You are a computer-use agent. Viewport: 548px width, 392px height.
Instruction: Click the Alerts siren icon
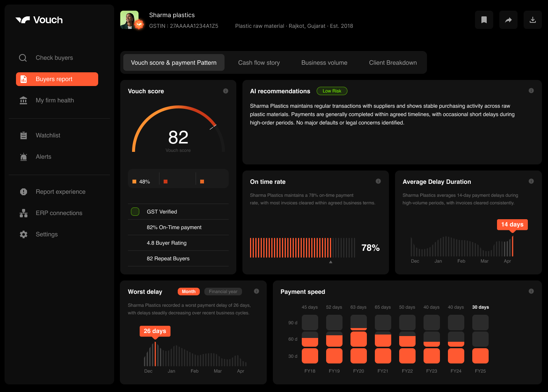tap(23, 157)
